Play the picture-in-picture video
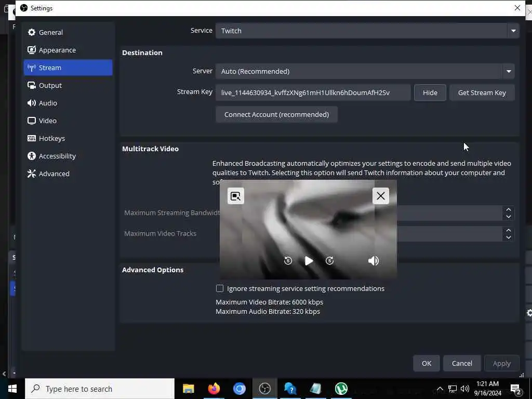The width and height of the screenshot is (532, 399). (309, 261)
